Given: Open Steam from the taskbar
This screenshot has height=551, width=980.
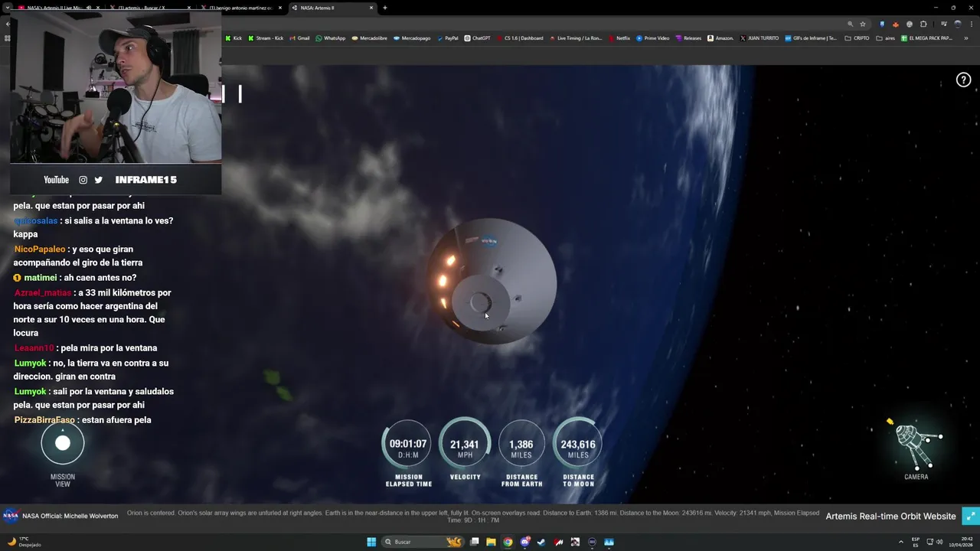Looking at the screenshot, I should 541,542.
